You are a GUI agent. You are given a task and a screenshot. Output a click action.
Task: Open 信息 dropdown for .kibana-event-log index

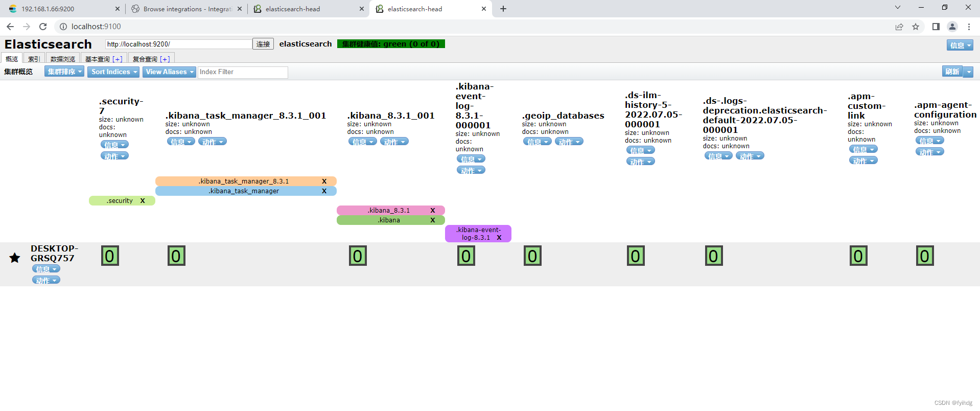(471, 159)
